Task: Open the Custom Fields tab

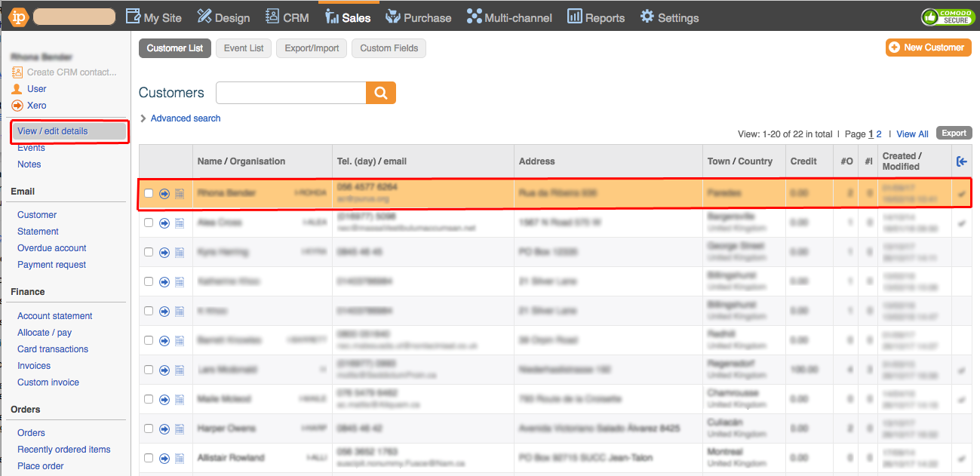Action: tap(389, 48)
